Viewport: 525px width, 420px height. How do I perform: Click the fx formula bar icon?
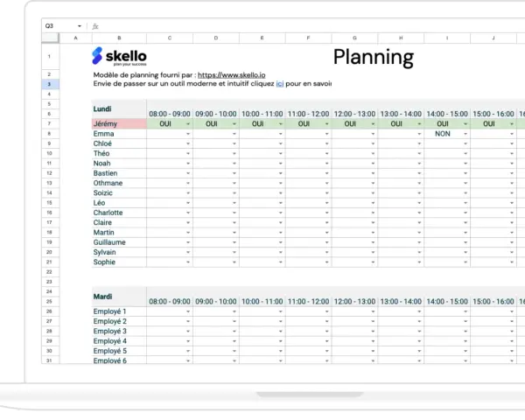tap(95, 26)
